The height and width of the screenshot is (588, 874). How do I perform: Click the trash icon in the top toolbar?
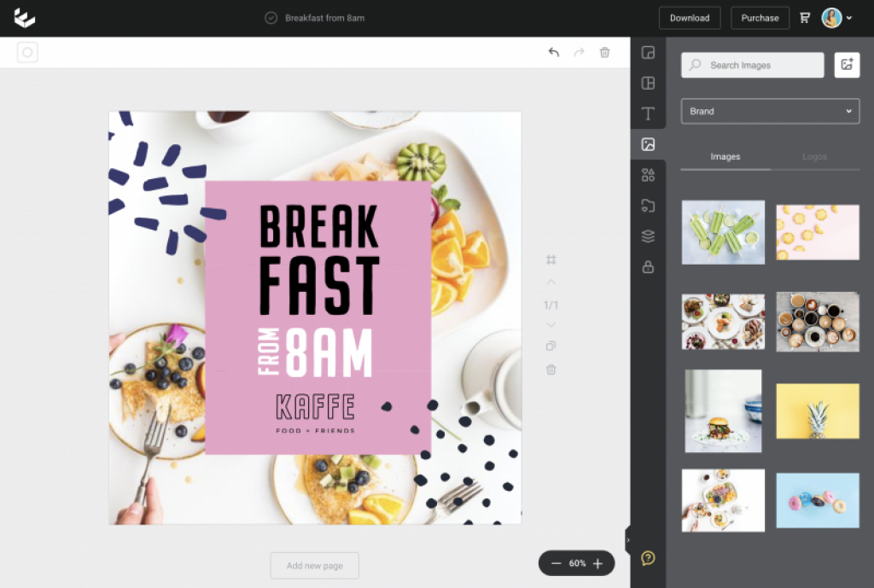[x=604, y=53]
